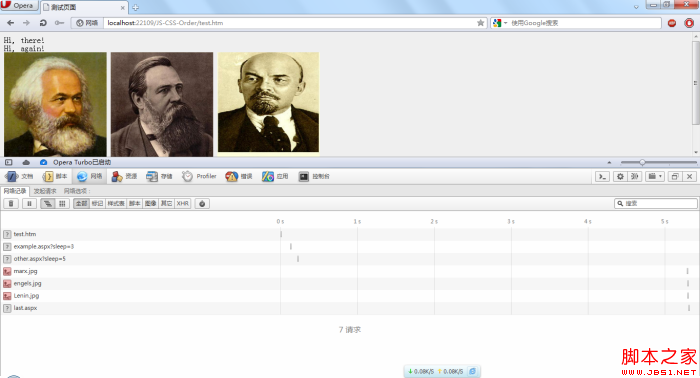Switch to data table view of network log
Image resolution: width=700 pixels, height=378 pixels.
[62, 204]
